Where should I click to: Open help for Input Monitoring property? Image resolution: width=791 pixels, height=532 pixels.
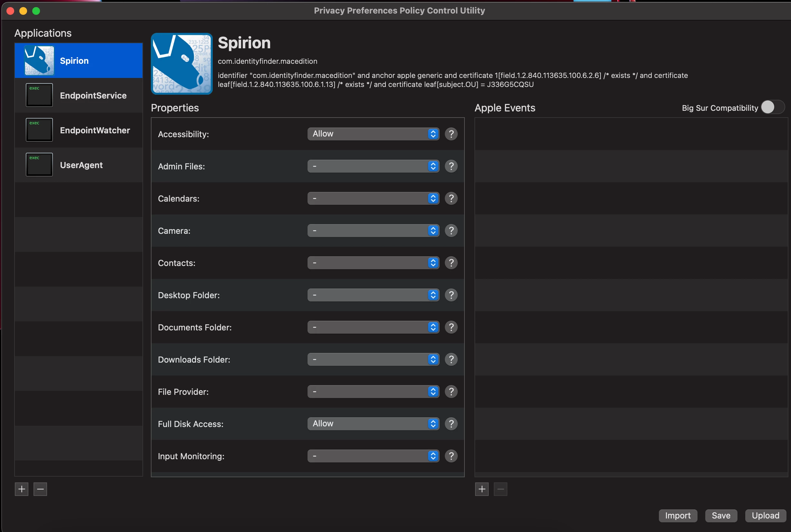pos(451,456)
